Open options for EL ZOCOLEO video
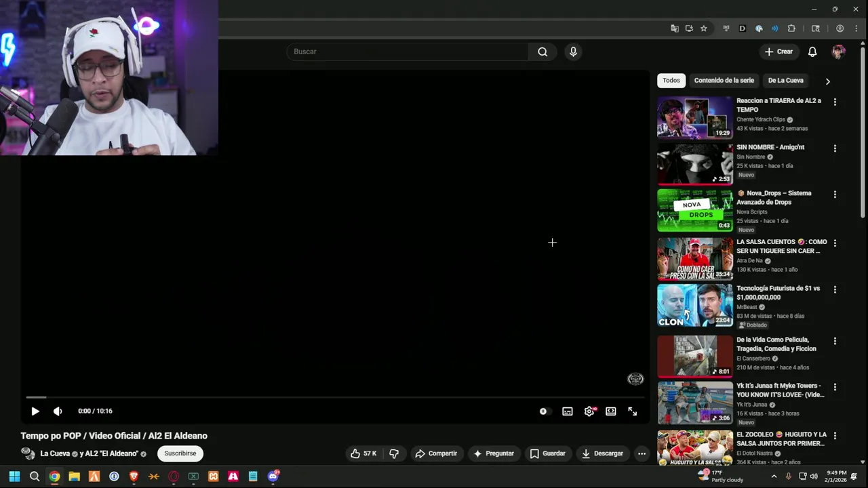The width and height of the screenshot is (868, 488). [835, 436]
